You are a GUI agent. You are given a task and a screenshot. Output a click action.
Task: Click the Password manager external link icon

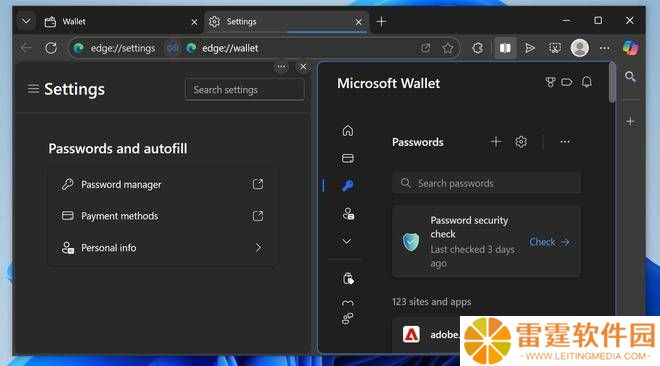pos(258,184)
